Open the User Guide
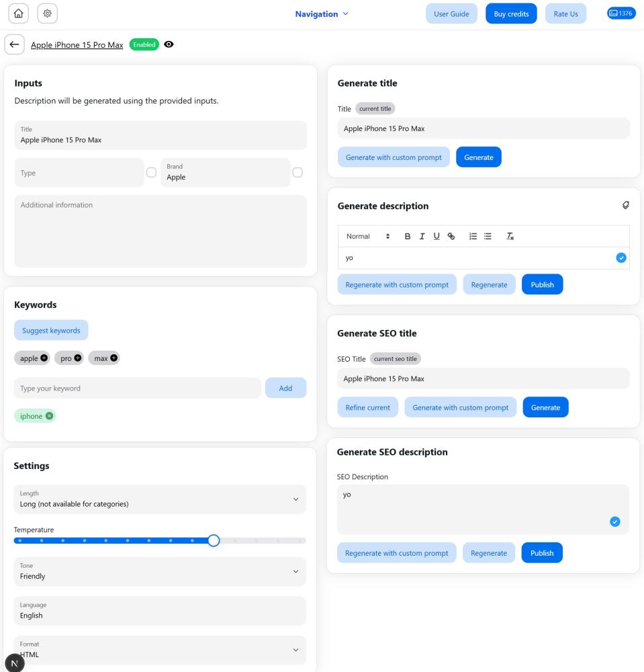The height and width of the screenshot is (672, 644). pos(451,13)
